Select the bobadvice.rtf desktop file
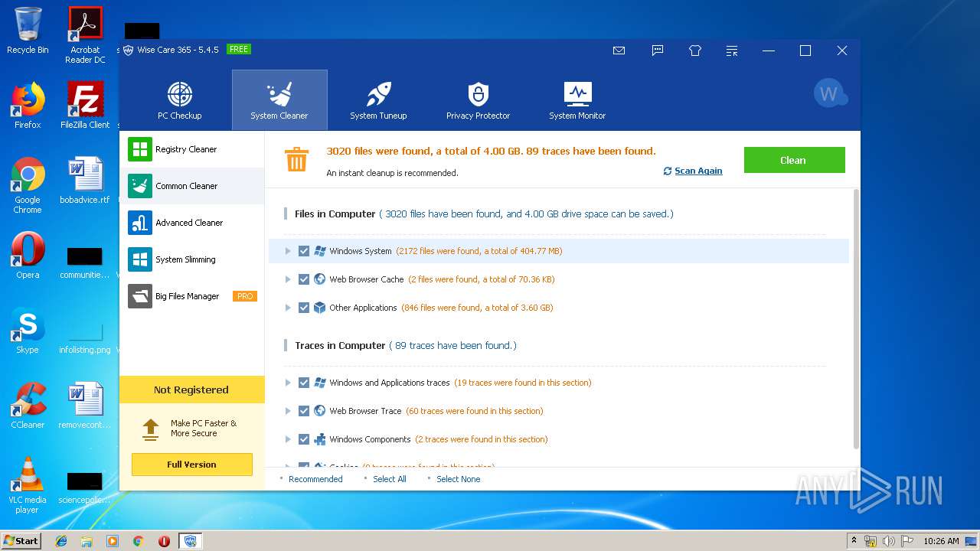 tap(85, 181)
